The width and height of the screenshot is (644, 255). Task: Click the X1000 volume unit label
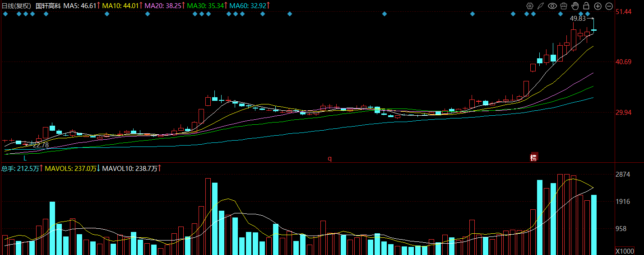click(625, 251)
